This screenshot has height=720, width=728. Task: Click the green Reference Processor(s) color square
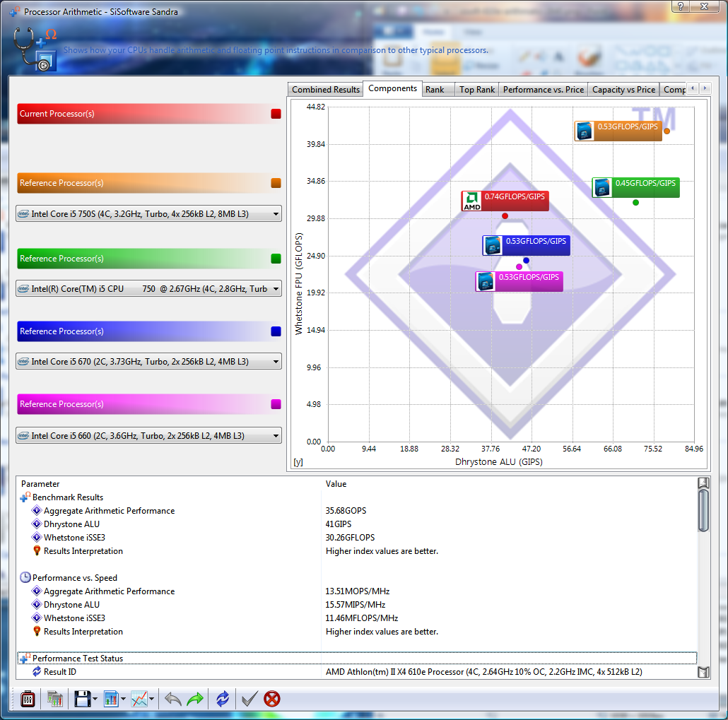pyautogui.click(x=276, y=259)
